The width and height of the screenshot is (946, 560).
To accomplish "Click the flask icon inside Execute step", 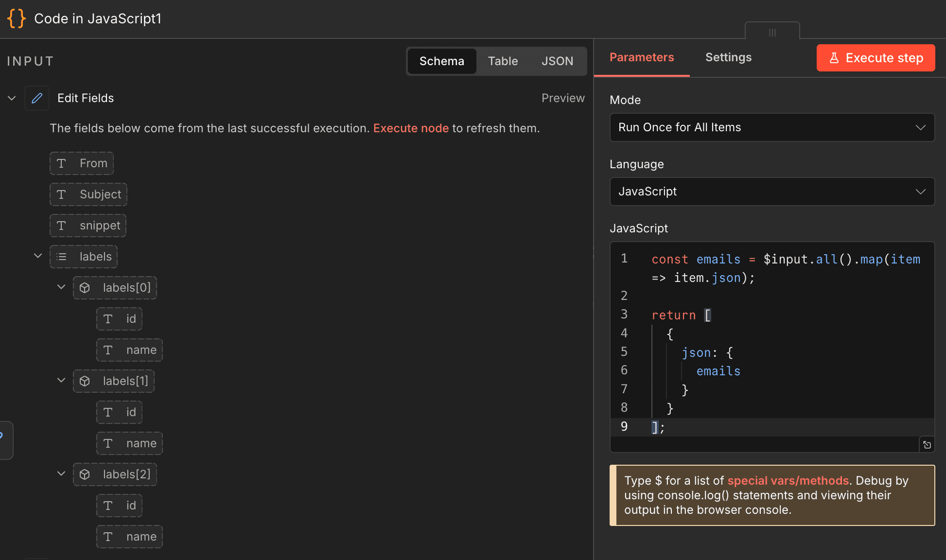I will point(835,58).
